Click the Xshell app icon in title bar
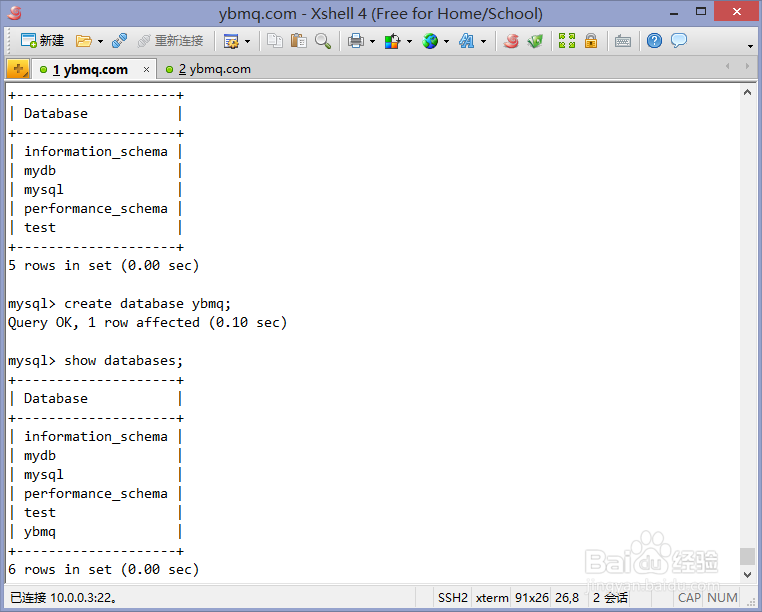Image resolution: width=762 pixels, height=612 pixels. pos(15,13)
